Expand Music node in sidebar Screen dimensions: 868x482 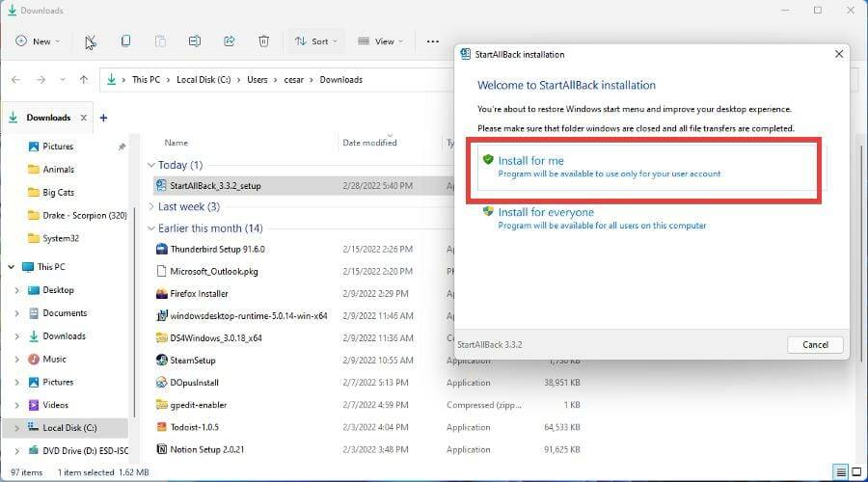tap(16, 360)
